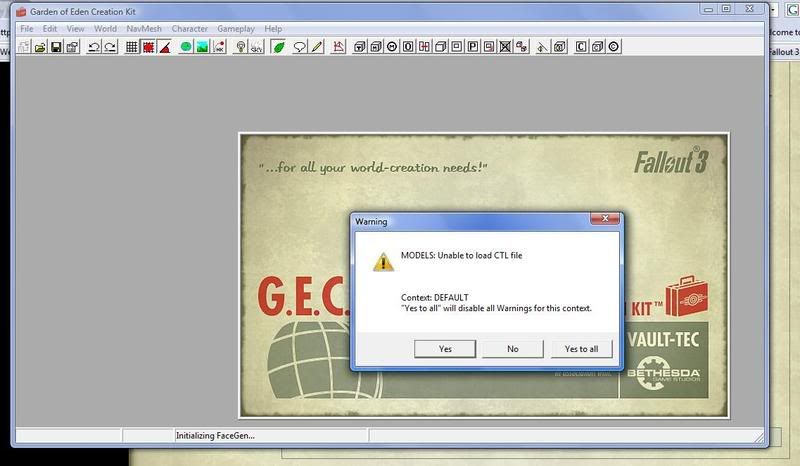Image resolution: width=800 pixels, height=466 pixels.
Task: Click the red linked nodes icon
Action: (x=521, y=47)
